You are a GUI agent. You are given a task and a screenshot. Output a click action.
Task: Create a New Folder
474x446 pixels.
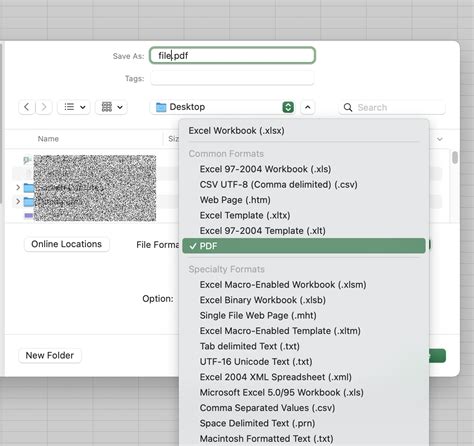pos(50,355)
